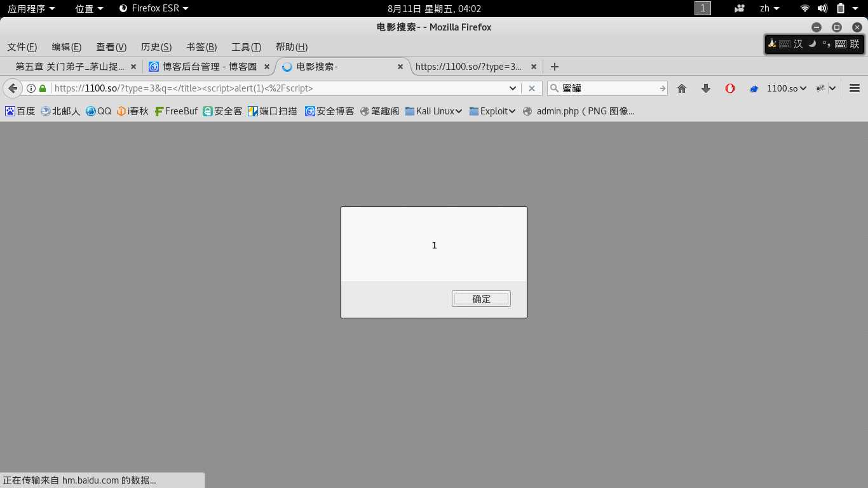Click the volume speaker icon
Image resolution: width=868 pixels, height=488 pixels.
[822, 8]
